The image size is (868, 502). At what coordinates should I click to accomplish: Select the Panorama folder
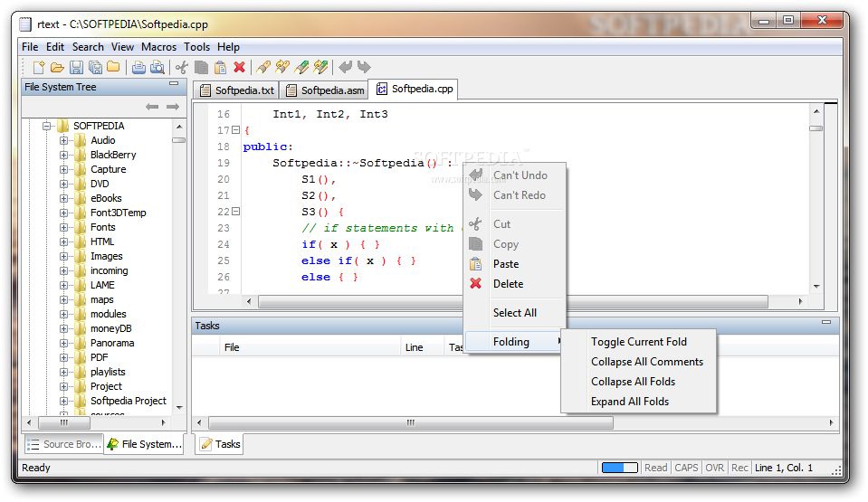[112, 343]
